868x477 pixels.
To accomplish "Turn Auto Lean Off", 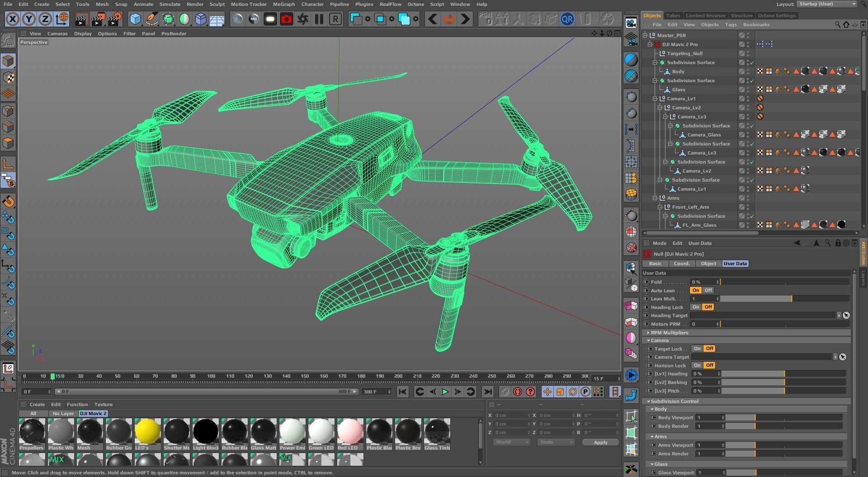I will (x=708, y=290).
